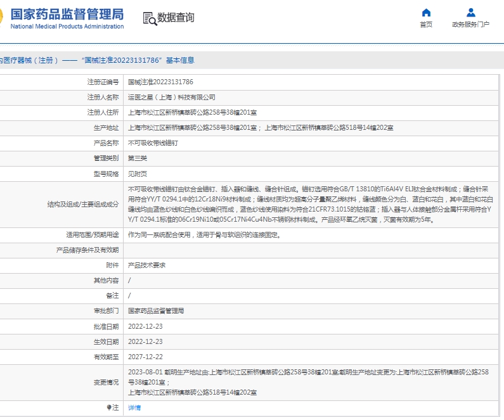This screenshot has height=420, width=504.
Task: Open 政务服务门户 link
Action: [470, 25]
